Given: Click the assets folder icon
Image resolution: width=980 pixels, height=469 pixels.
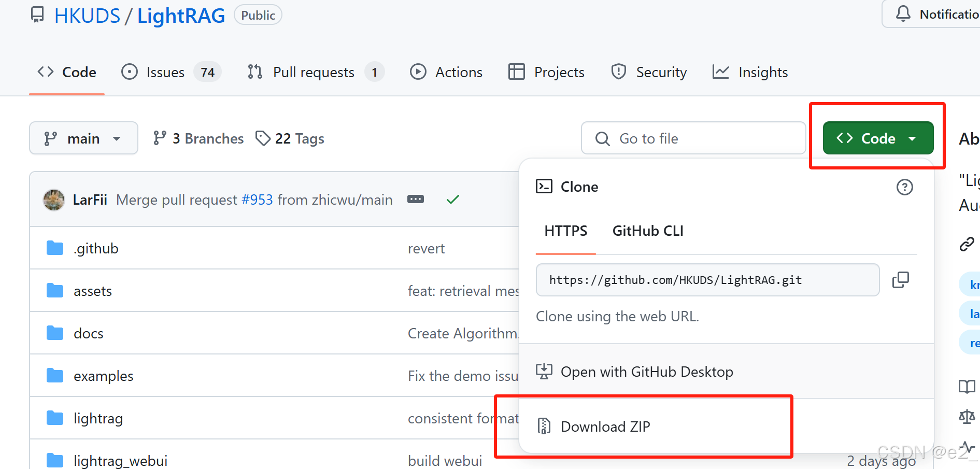Looking at the screenshot, I should coord(55,291).
